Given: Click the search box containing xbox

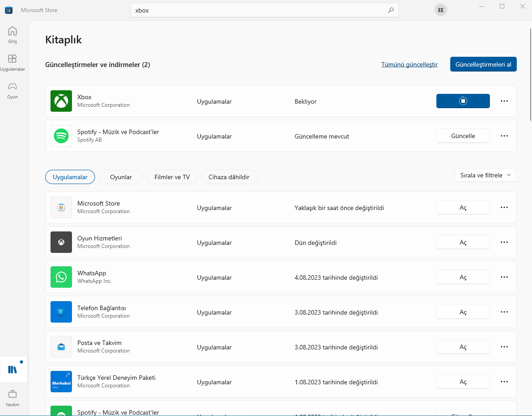Looking at the screenshot, I should point(264,10).
